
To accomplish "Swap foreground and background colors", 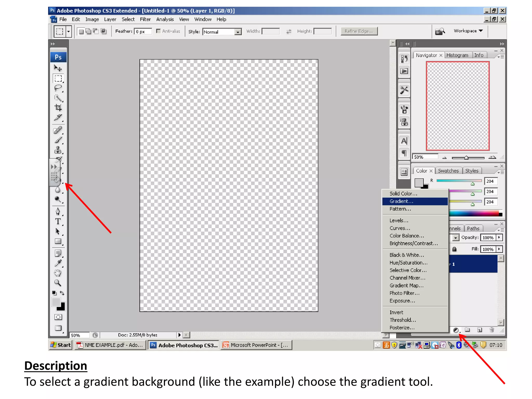I will pyautogui.click(x=62, y=293).
